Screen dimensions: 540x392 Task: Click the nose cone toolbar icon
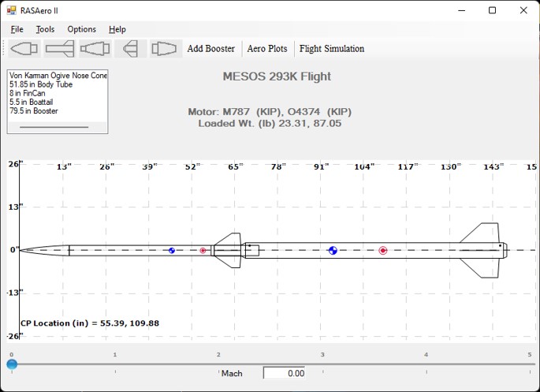coord(24,49)
